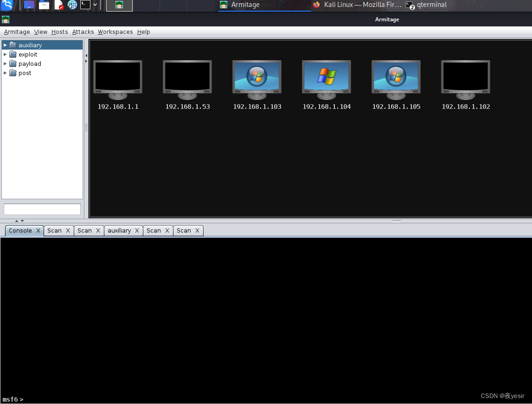Launch the web browser panel icon

[x=72, y=5]
